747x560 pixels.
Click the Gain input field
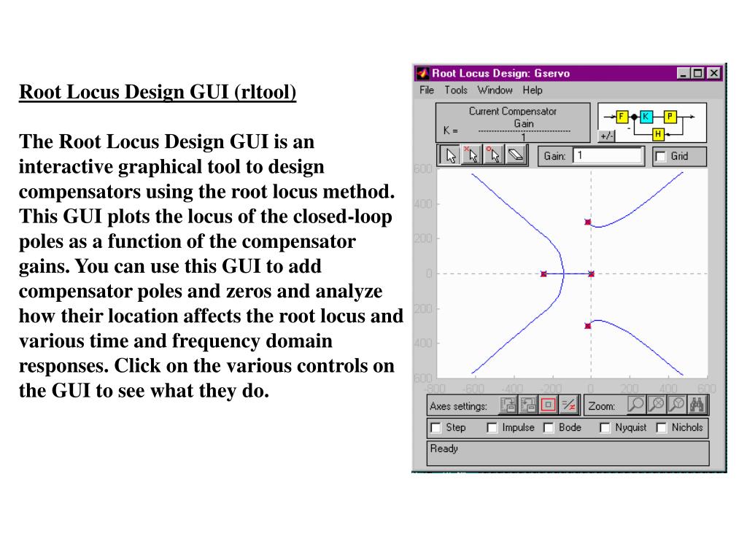608,156
